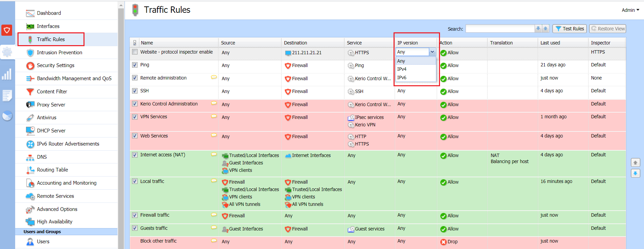Sort by Destination column header
644x249 pixels.
coord(313,43)
